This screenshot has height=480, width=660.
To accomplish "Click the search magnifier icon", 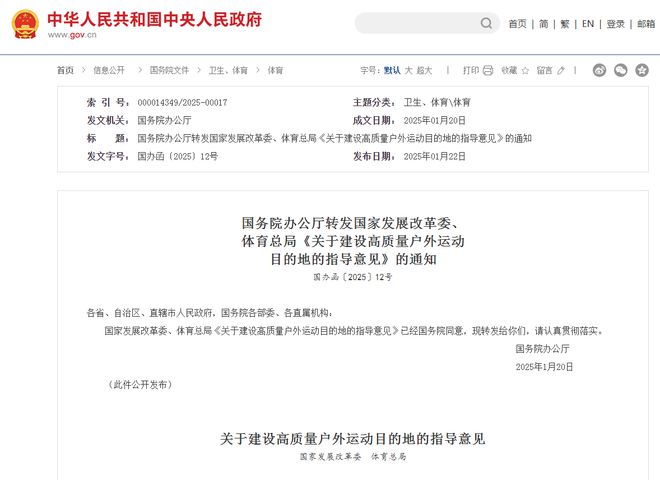I will 486,23.
